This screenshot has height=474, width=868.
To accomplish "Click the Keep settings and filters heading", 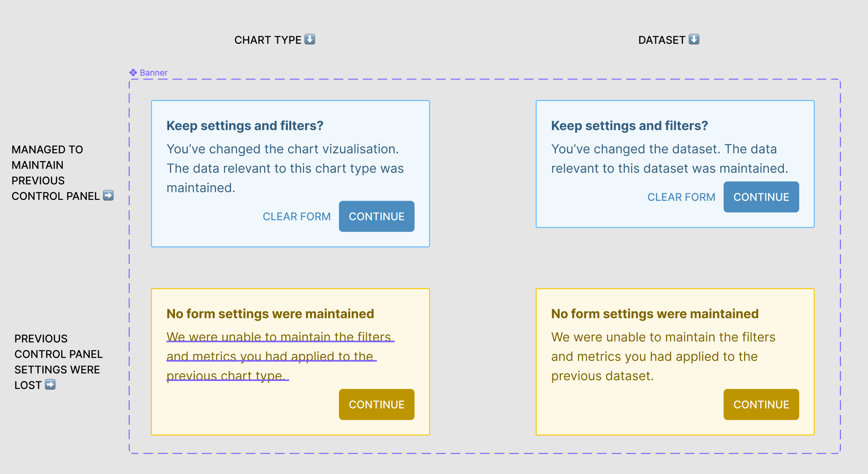I will (x=245, y=125).
